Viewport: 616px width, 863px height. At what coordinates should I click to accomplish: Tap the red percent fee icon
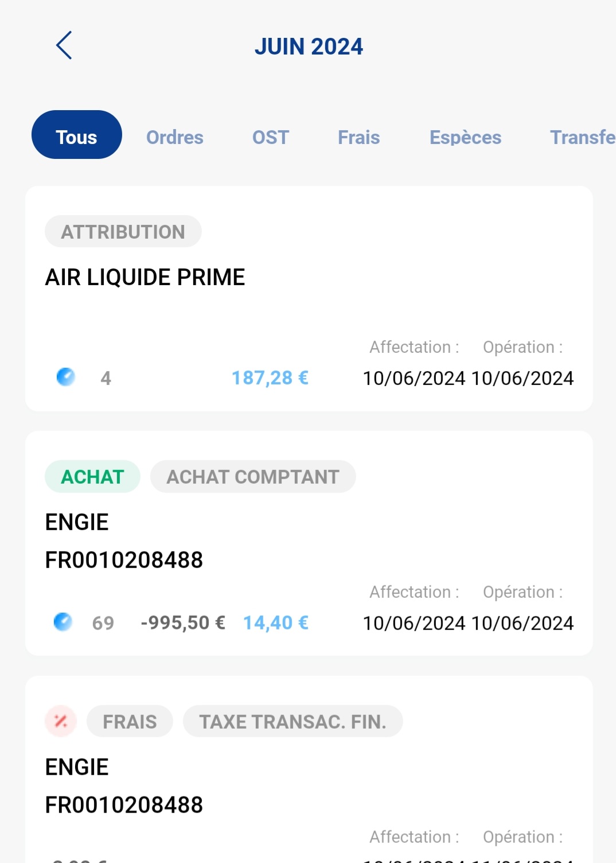61,721
